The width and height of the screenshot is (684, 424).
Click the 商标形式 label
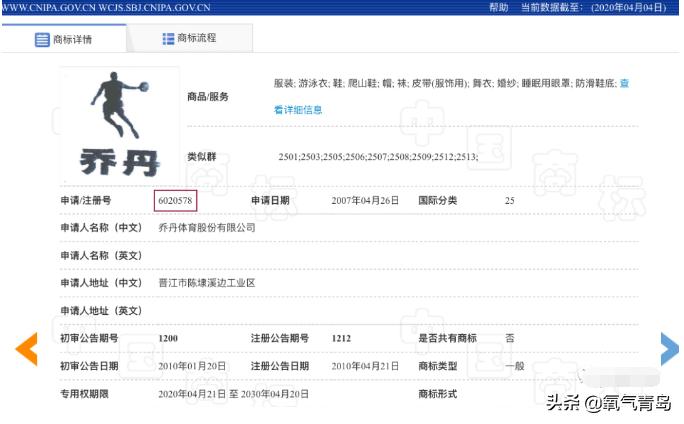coord(438,394)
